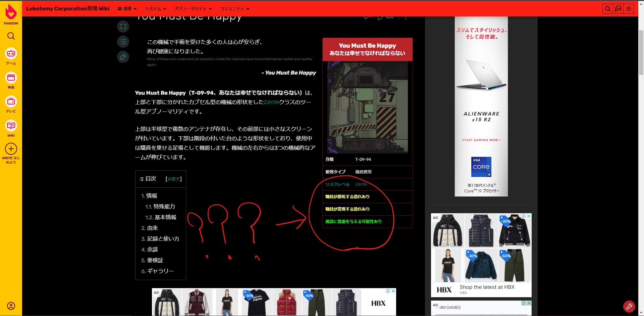Jump to the 1.2. 基本情報 section
Viewport: 644px width, 316px height.
161,217
